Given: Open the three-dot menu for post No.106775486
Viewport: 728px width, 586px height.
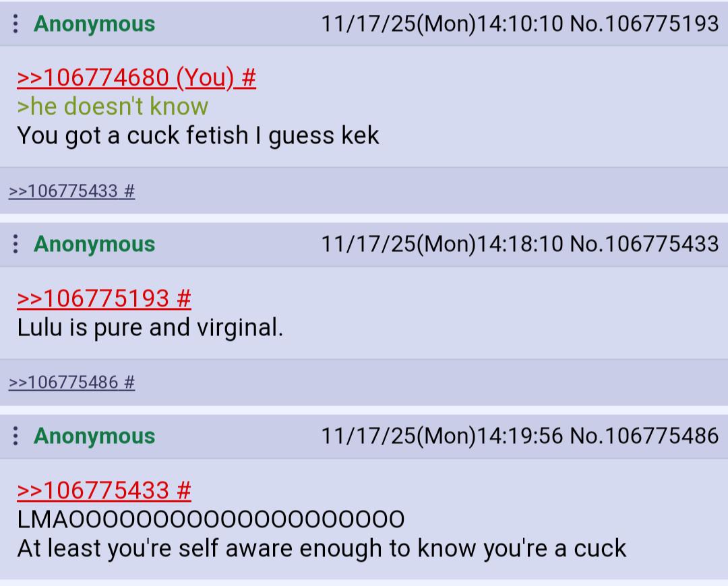Looking at the screenshot, I should [x=16, y=436].
